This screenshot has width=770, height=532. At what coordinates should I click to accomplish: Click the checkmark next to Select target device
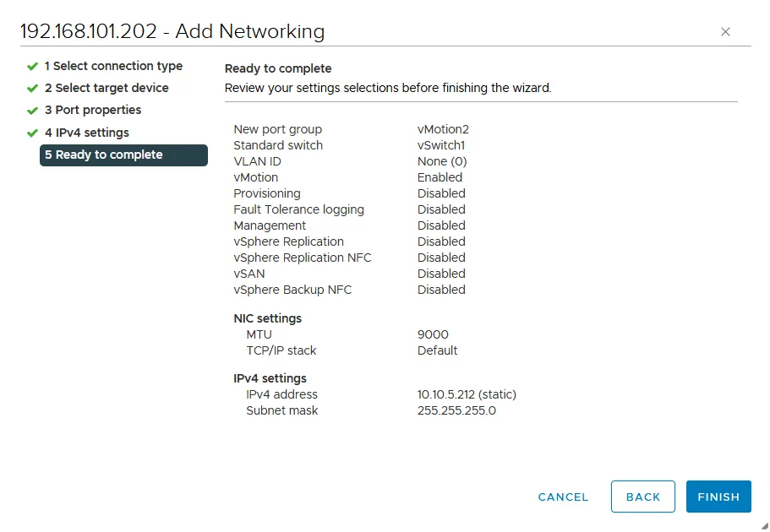[x=32, y=88]
